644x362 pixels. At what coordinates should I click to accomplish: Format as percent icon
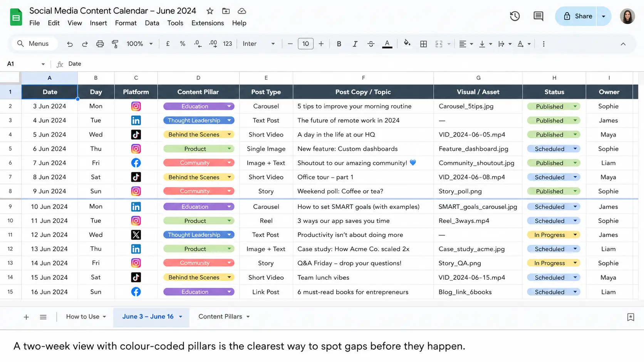pos(183,44)
